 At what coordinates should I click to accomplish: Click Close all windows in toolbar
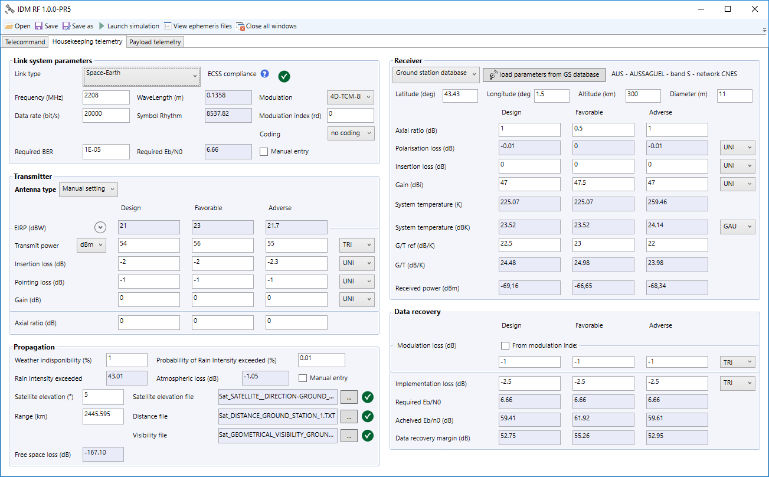click(x=267, y=25)
